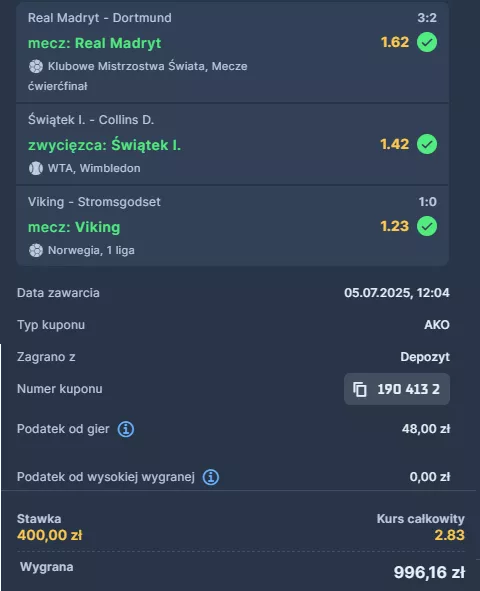Click the 'mecz: Viking' bet selection
The height and width of the screenshot is (591, 480).
click(x=74, y=227)
